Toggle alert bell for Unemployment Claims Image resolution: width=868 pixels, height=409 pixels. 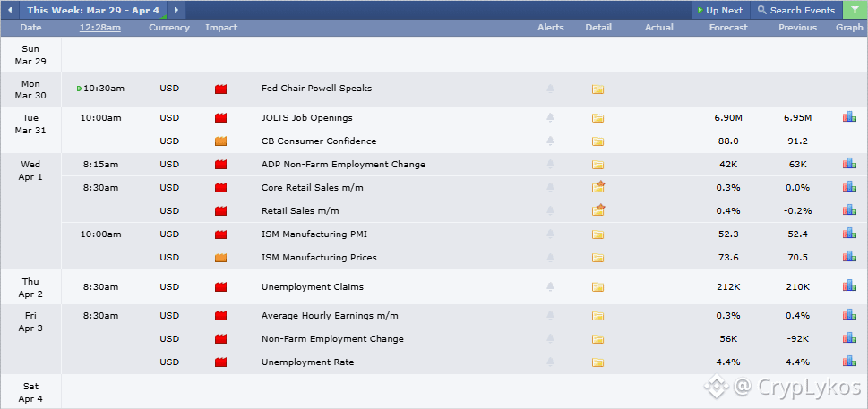click(550, 287)
